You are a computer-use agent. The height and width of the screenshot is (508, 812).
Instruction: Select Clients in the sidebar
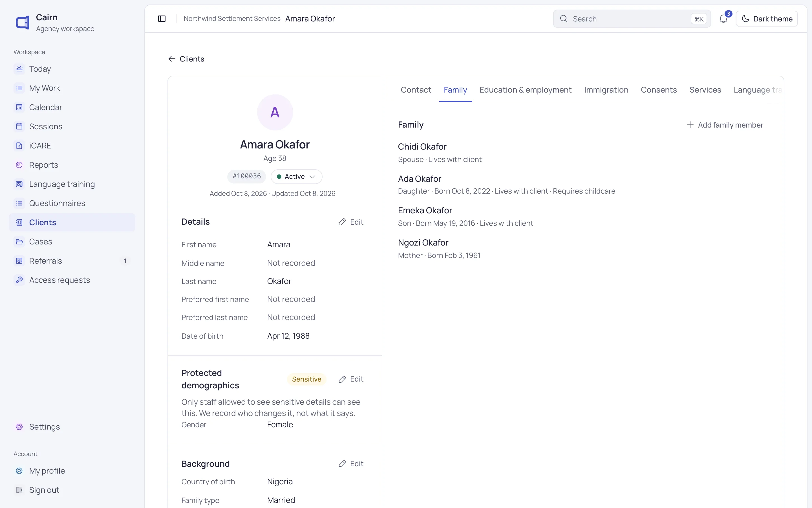[72, 222]
